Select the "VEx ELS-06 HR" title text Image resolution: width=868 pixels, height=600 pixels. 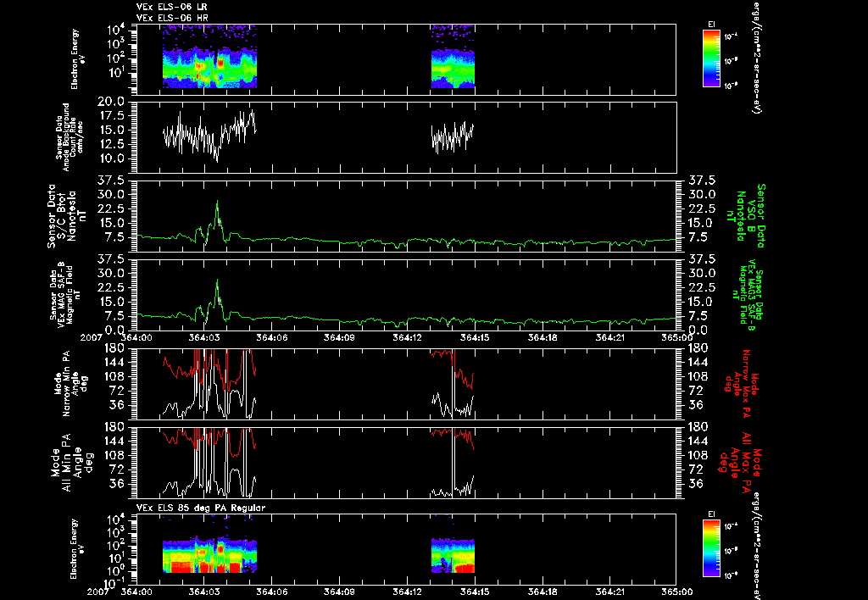[172, 19]
